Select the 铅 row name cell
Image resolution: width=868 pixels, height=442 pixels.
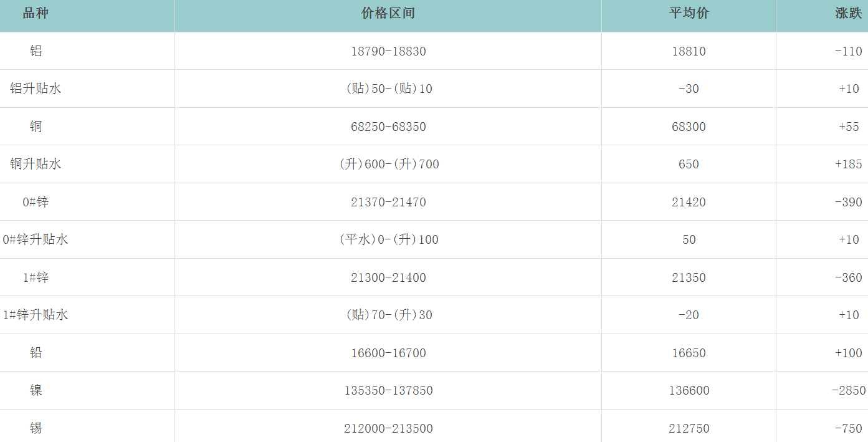click(36, 353)
